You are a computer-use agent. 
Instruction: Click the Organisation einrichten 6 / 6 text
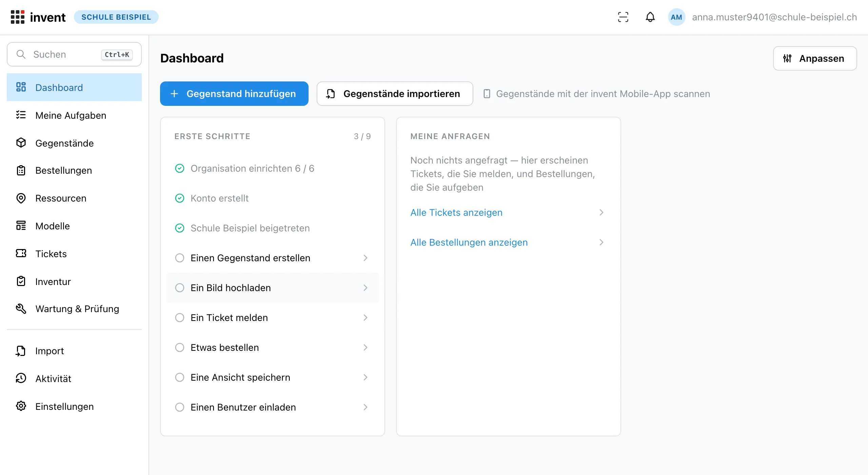[x=252, y=168]
